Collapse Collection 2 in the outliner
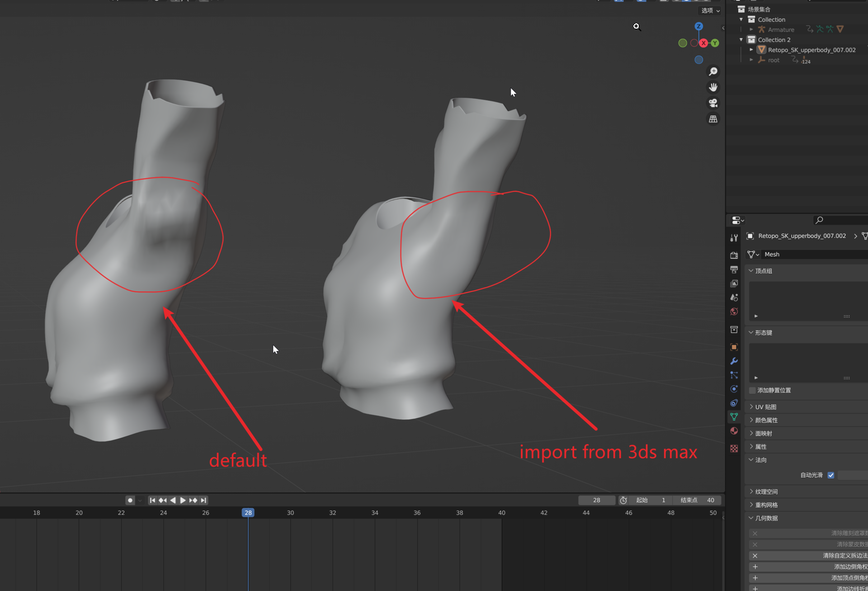 tap(741, 39)
